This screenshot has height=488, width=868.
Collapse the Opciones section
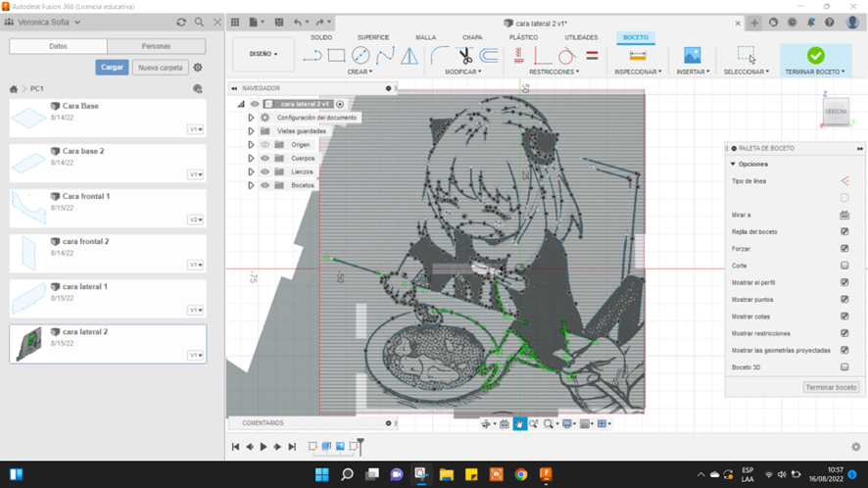click(x=733, y=164)
